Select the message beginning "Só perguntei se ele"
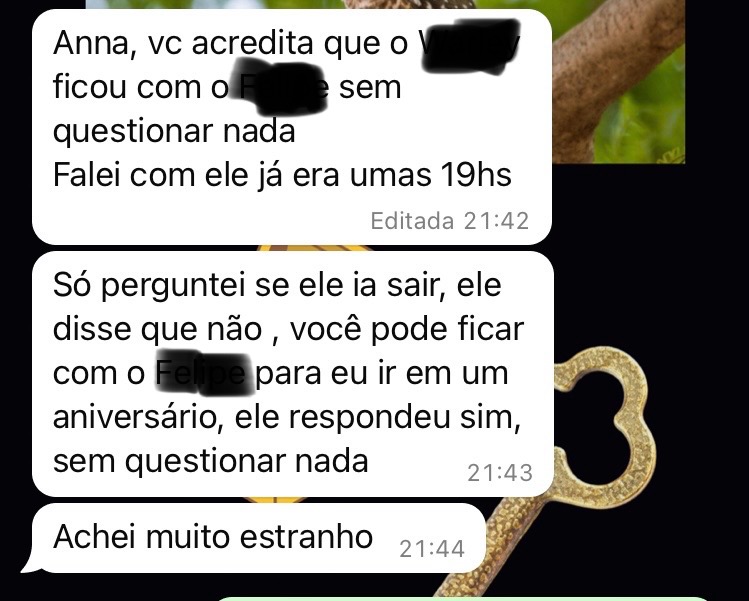This screenshot has width=749, height=601. [x=293, y=374]
